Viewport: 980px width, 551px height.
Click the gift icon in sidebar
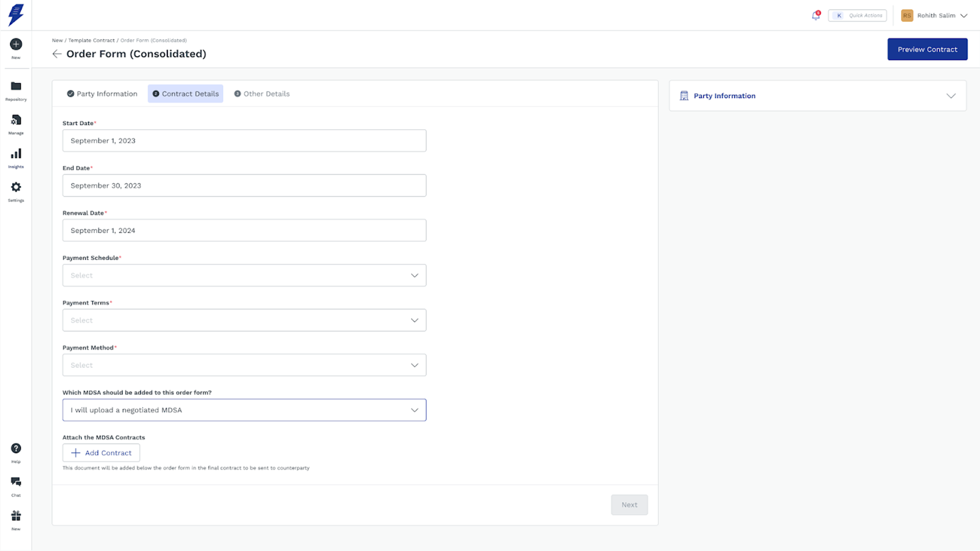pyautogui.click(x=16, y=516)
